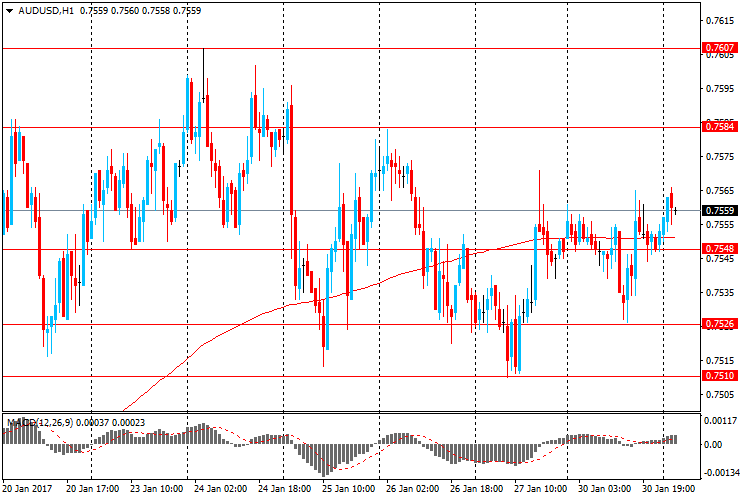Screen dimensions: 740x500
Task: Click the 26 Jan 18:00 time label
Action: (476, 490)
